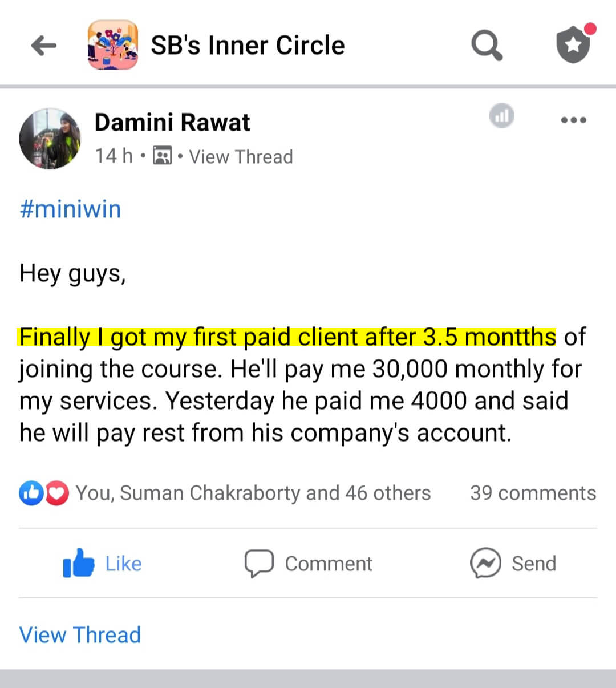616x688 pixels.
Task: Open the three-dot post options menu
Action: pos(574,120)
